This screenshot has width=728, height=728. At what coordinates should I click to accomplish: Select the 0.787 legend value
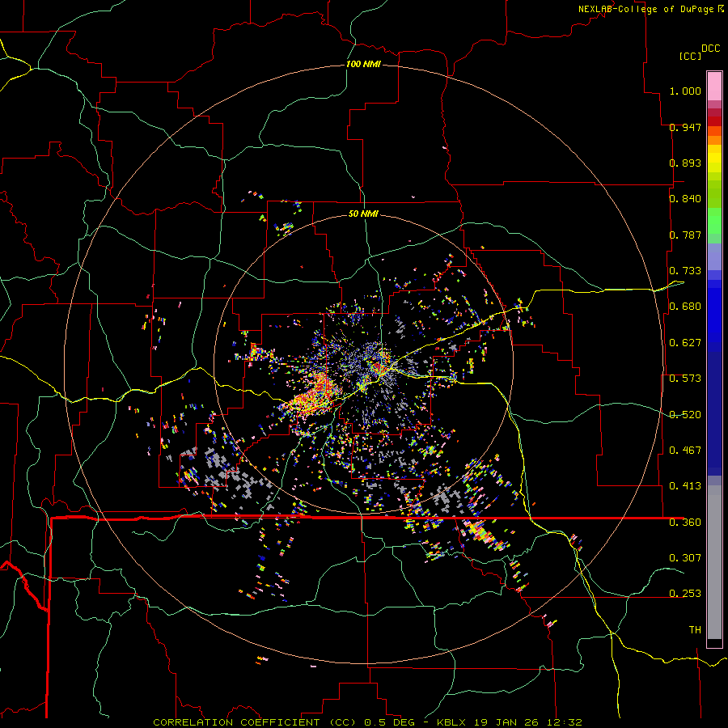pos(685,235)
